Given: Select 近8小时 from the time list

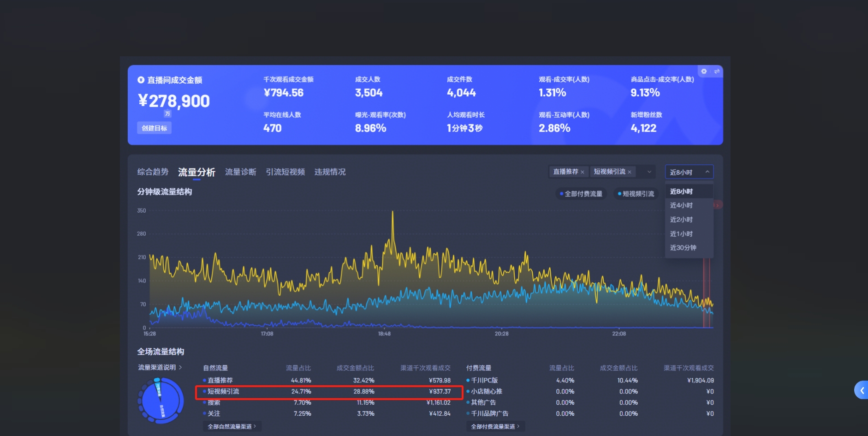Looking at the screenshot, I should click(x=689, y=191).
